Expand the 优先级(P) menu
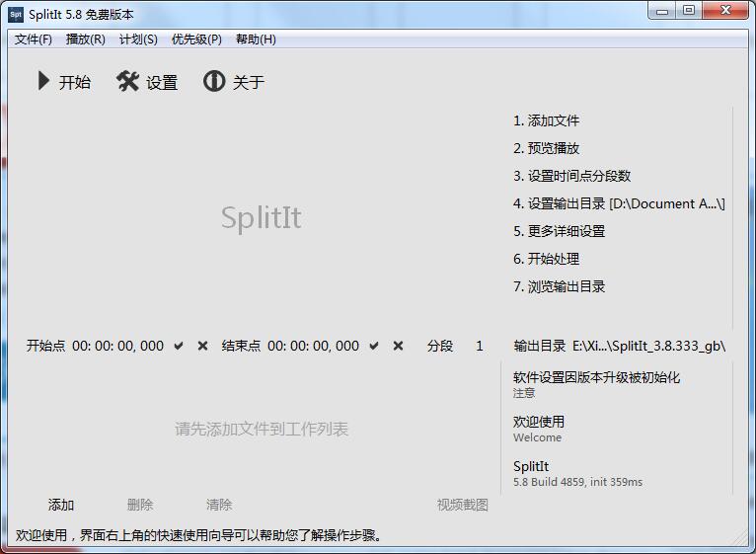 tap(196, 40)
